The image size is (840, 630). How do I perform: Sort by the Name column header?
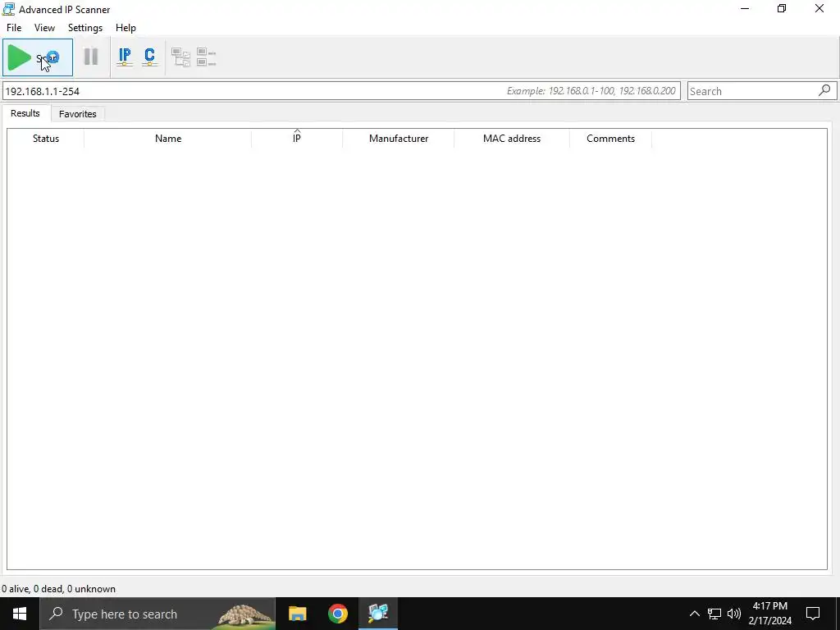click(168, 138)
